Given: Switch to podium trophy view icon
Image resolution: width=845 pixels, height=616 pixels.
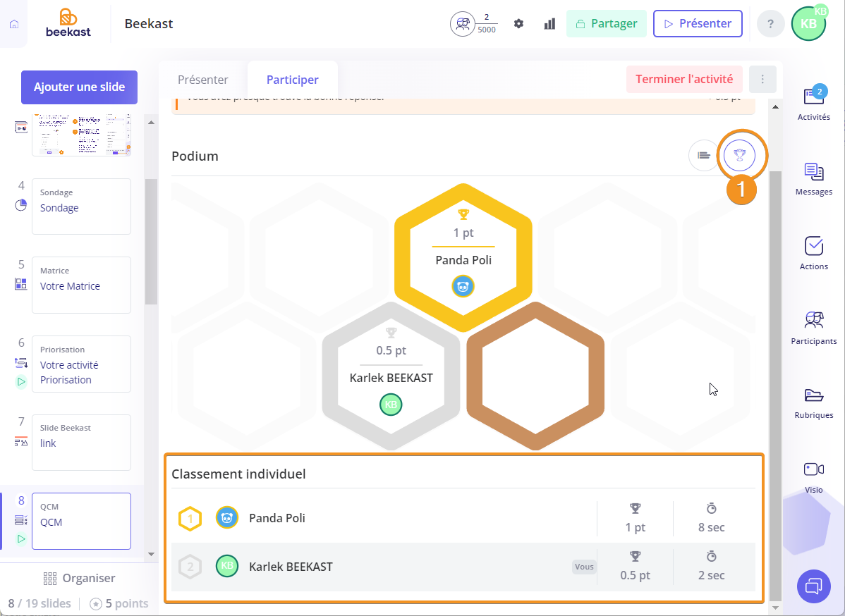Looking at the screenshot, I should pyautogui.click(x=740, y=156).
